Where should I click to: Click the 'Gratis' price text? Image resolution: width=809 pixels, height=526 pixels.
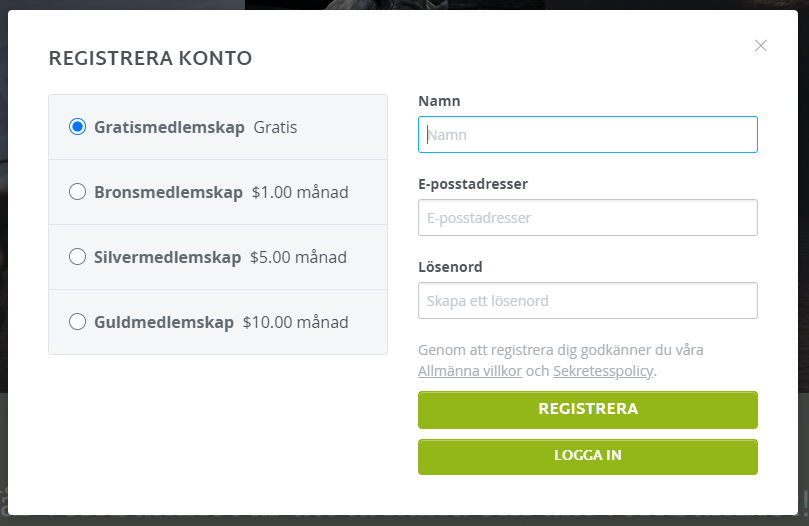point(275,127)
